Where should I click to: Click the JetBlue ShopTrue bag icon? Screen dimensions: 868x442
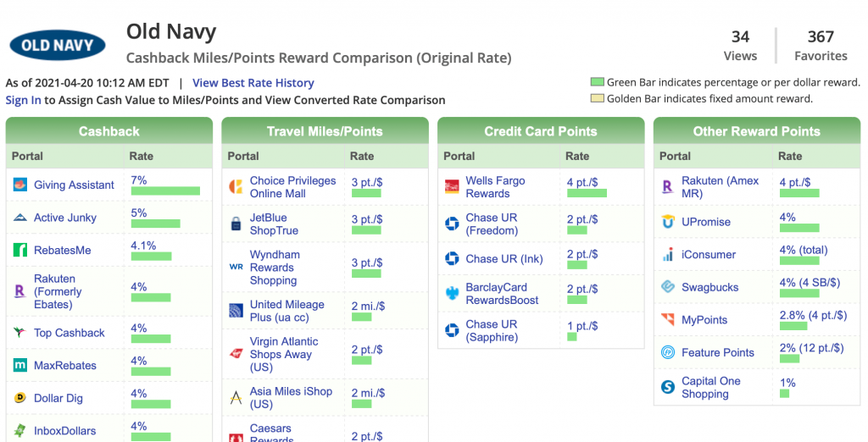tap(236, 224)
